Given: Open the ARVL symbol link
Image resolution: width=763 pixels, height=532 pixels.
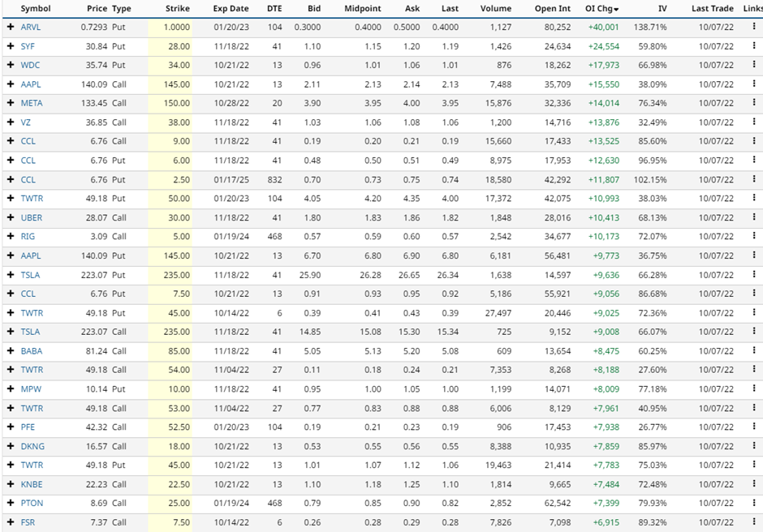Looking at the screenshot, I should (x=30, y=27).
